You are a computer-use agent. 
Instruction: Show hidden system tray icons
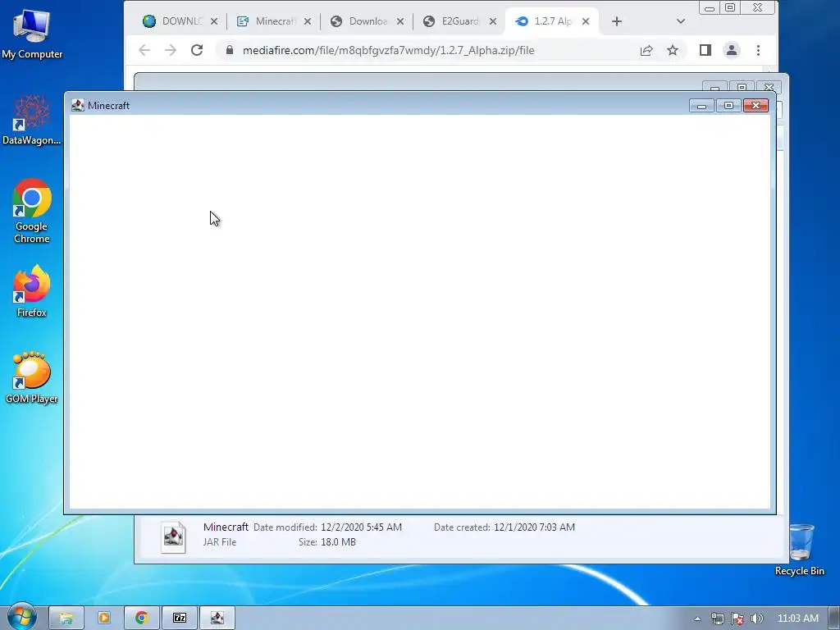[697, 619]
